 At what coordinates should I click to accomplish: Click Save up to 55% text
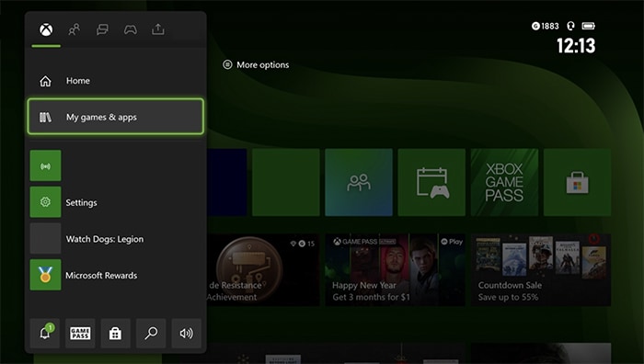click(x=508, y=297)
